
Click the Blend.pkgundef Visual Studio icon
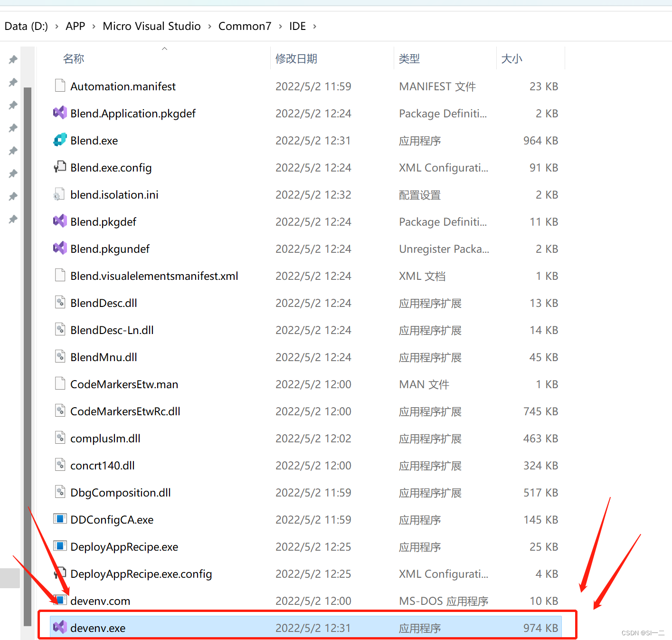coord(60,248)
